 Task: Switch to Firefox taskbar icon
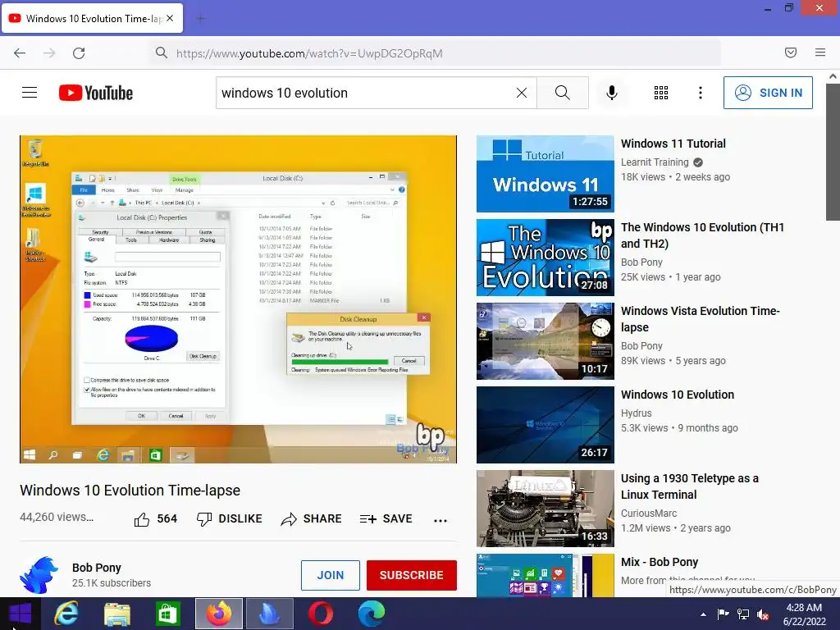(218, 614)
